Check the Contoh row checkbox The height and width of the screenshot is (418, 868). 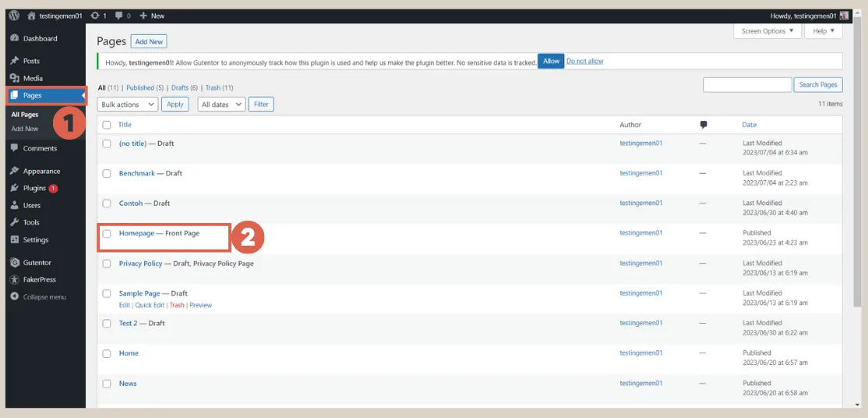(107, 204)
